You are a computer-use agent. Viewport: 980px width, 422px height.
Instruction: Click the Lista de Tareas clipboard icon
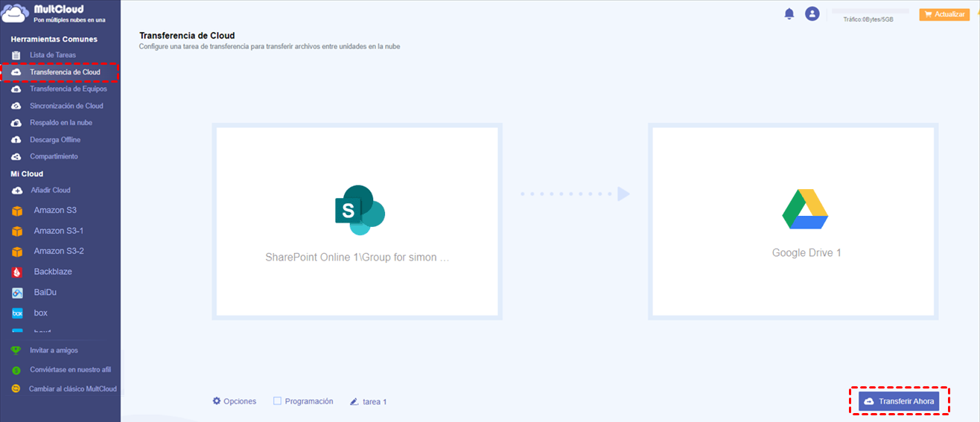tap(16, 55)
